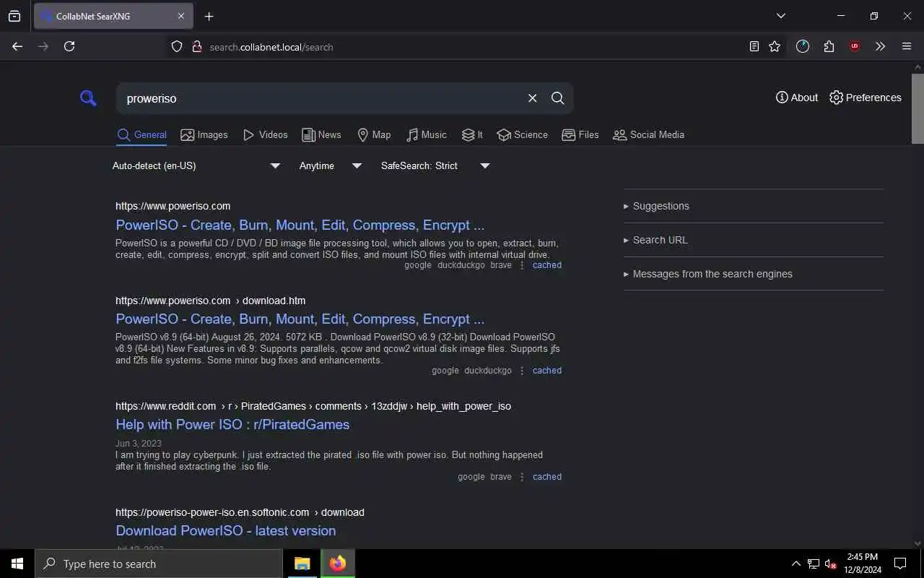
Task: Switch to the Science tab
Action: (522, 135)
